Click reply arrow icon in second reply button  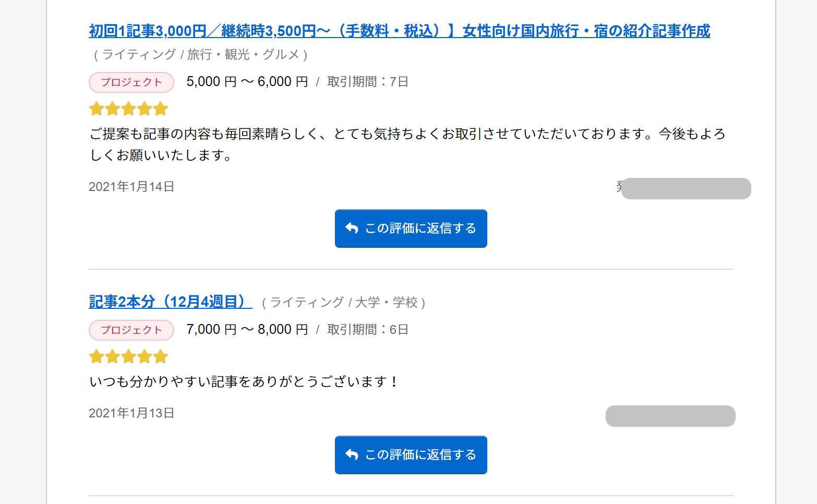[x=352, y=454]
